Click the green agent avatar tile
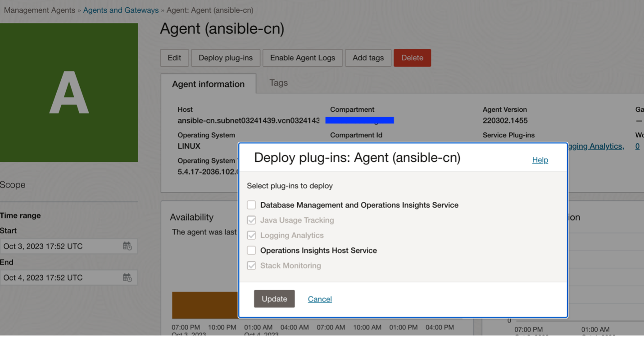The image size is (644, 337). [69, 92]
